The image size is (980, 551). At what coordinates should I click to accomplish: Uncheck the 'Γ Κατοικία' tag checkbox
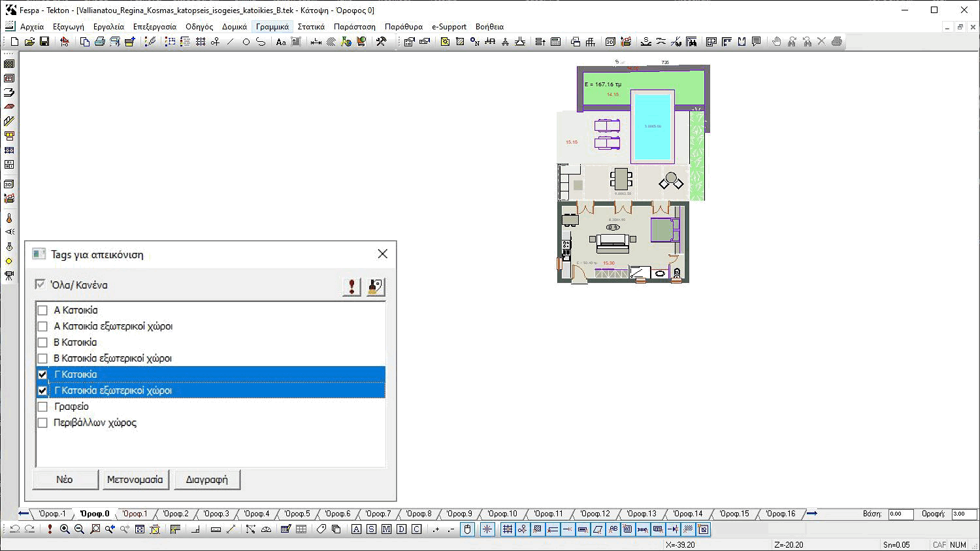tap(42, 375)
